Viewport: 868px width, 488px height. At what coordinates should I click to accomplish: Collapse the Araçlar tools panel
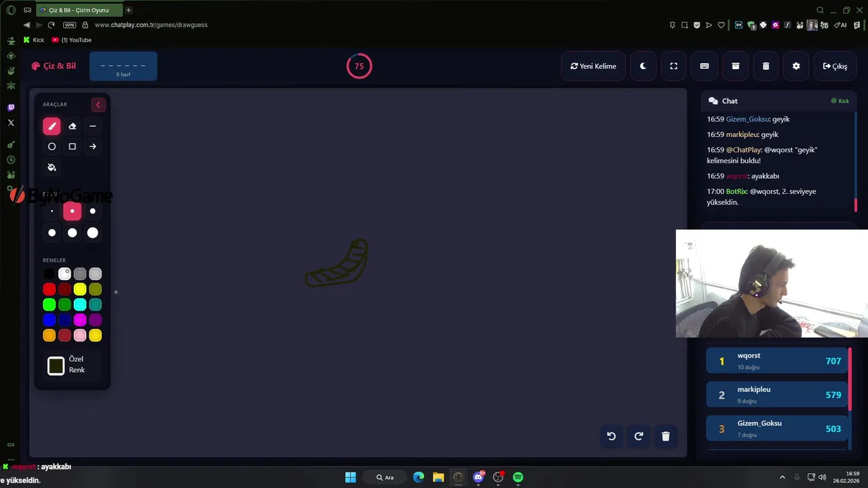[x=98, y=104]
